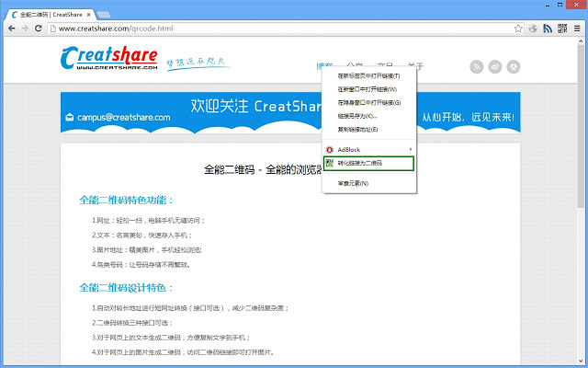Screen dimensions: 588x368
Task: Click the envelope icon beside campus email
Action: (70, 117)
